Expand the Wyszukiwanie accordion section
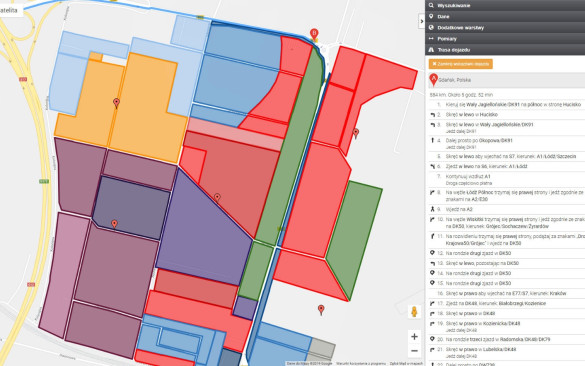This screenshot has height=366, width=585. coord(505,5)
